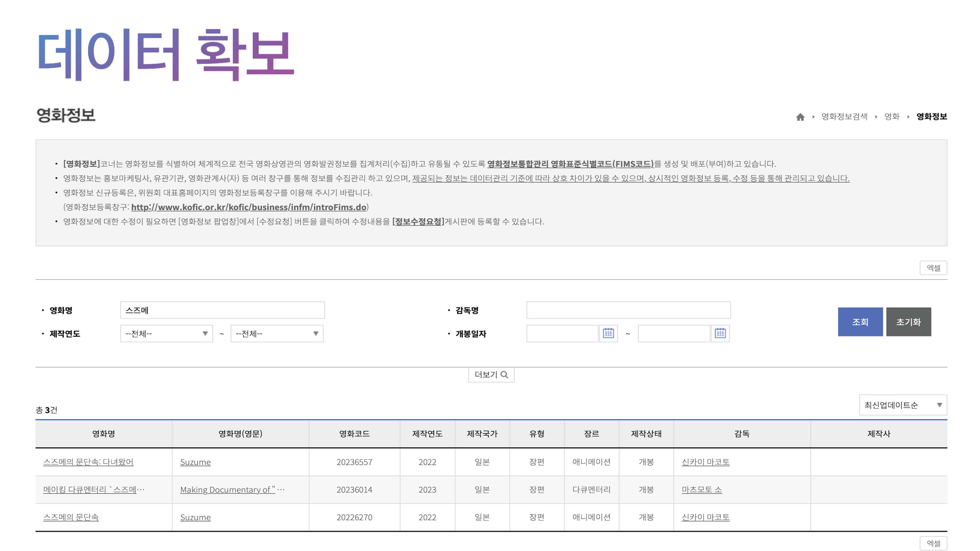Image resolution: width=980 pixels, height=551 pixels.
Task: Click the home icon in breadcrumb
Action: [x=800, y=117]
